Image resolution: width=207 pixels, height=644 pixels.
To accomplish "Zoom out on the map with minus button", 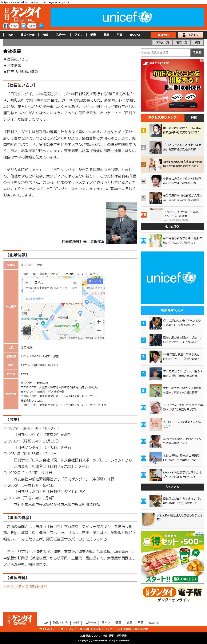I will (x=99, y=330).
